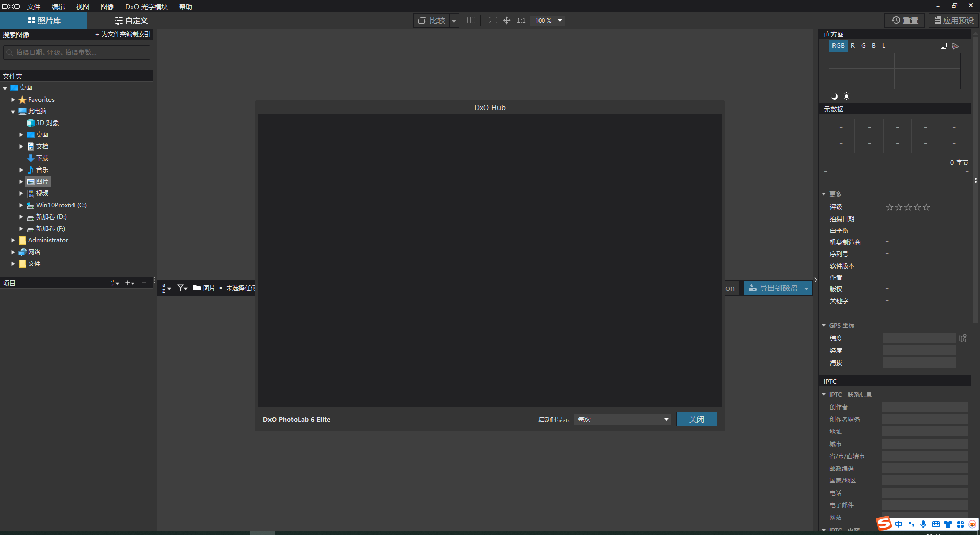980x535 pixels.
Task: Open the DxO 光学模块 menu
Action: pos(146,7)
